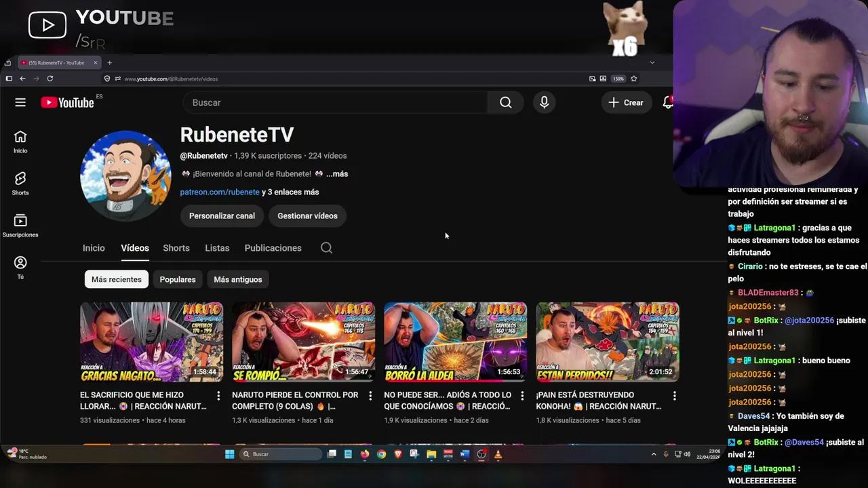
Task: Switch to the Vídeos tab
Action: (135, 248)
